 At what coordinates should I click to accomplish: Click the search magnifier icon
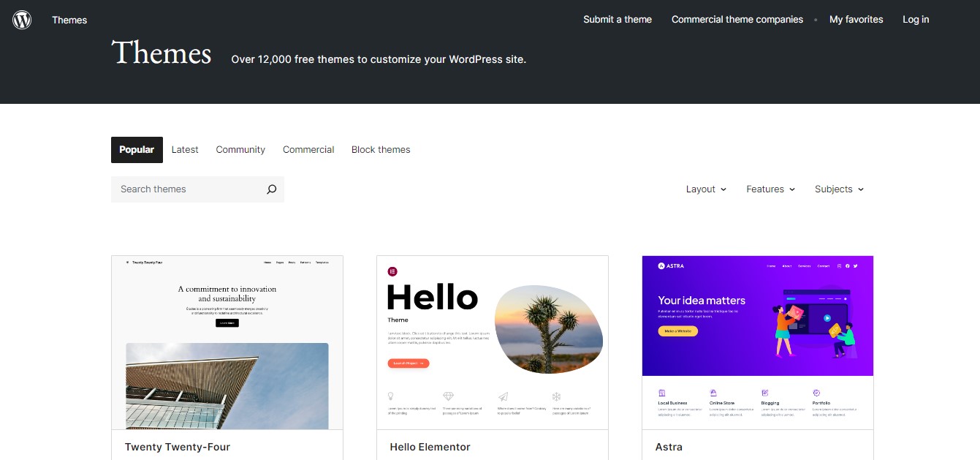(x=271, y=189)
